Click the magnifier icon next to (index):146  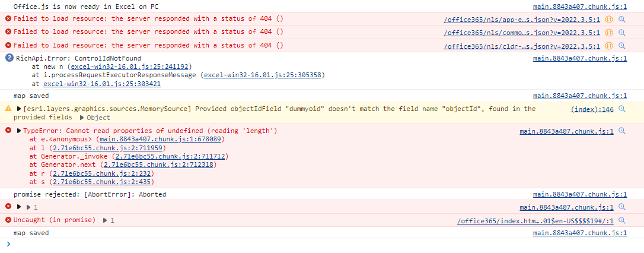click(x=622, y=109)
